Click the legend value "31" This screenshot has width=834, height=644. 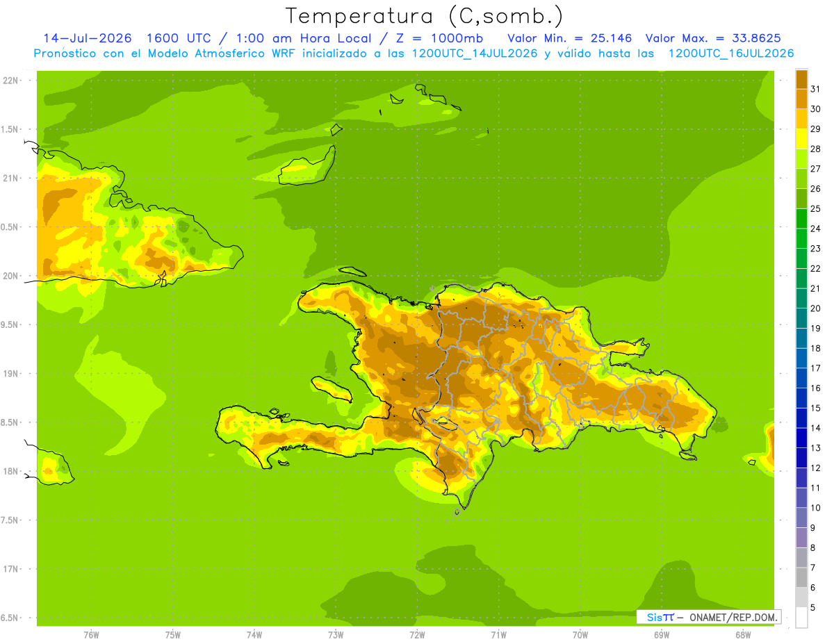(816, 89)
